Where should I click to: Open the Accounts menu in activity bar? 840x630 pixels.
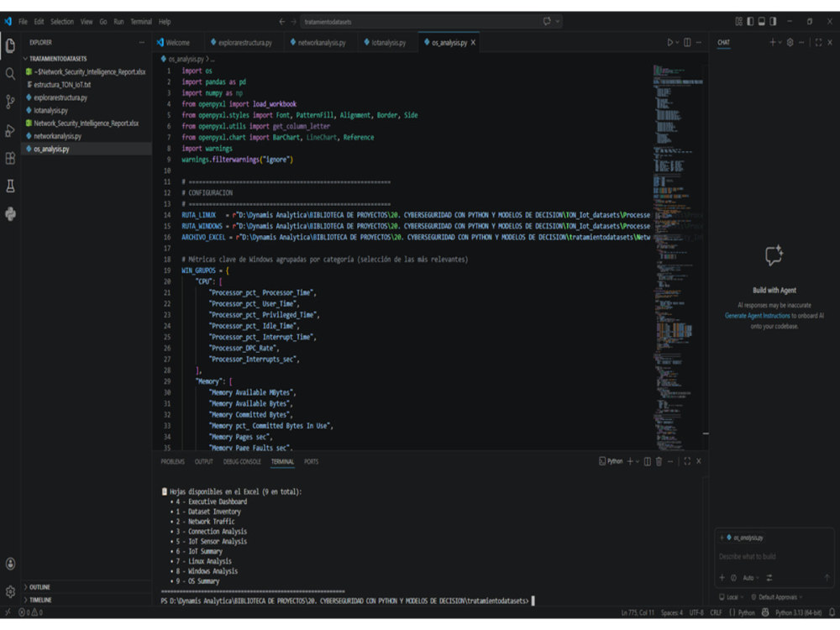pos(10,564)
